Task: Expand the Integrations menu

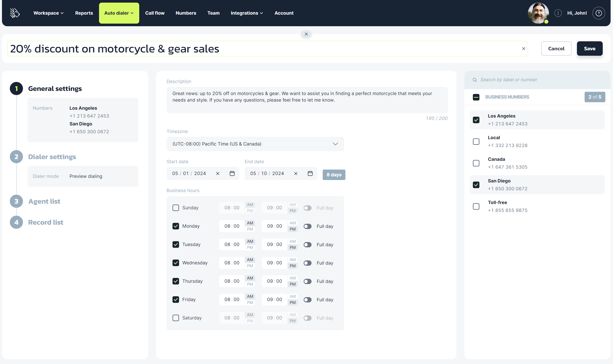Action: pos(247,13)
